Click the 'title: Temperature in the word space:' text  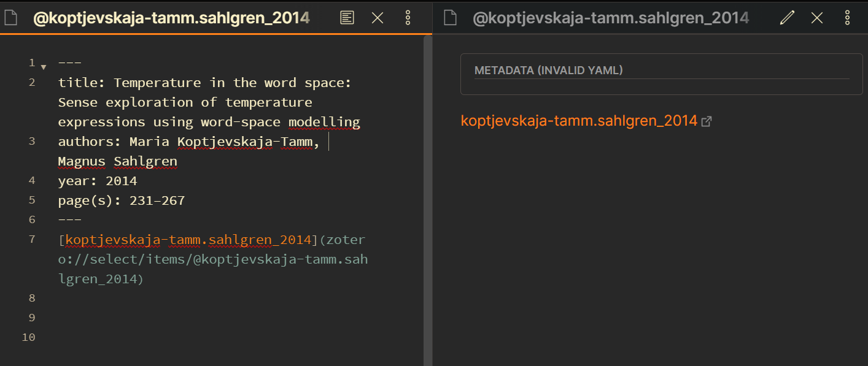pyautogui.click(x=204, y=83)
